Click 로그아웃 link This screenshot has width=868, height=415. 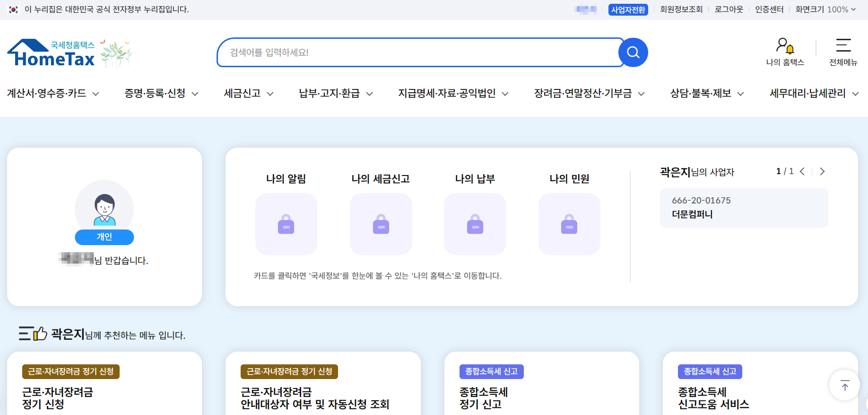[729, 9]
